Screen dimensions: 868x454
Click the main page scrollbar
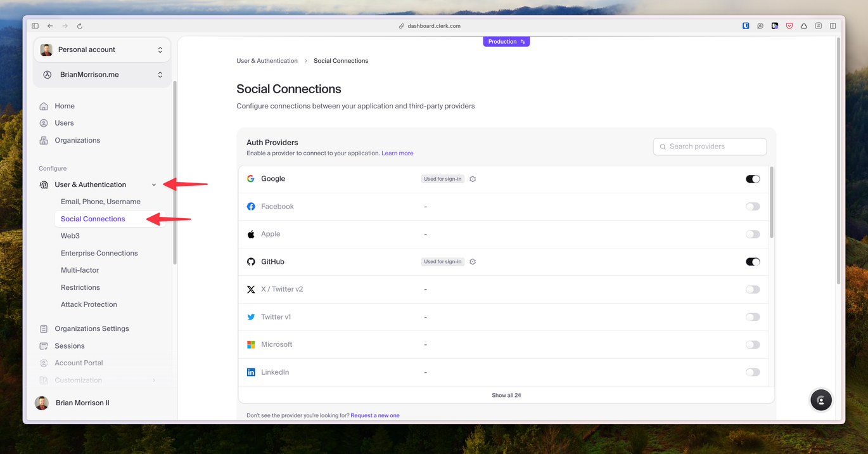pos(839,160)
